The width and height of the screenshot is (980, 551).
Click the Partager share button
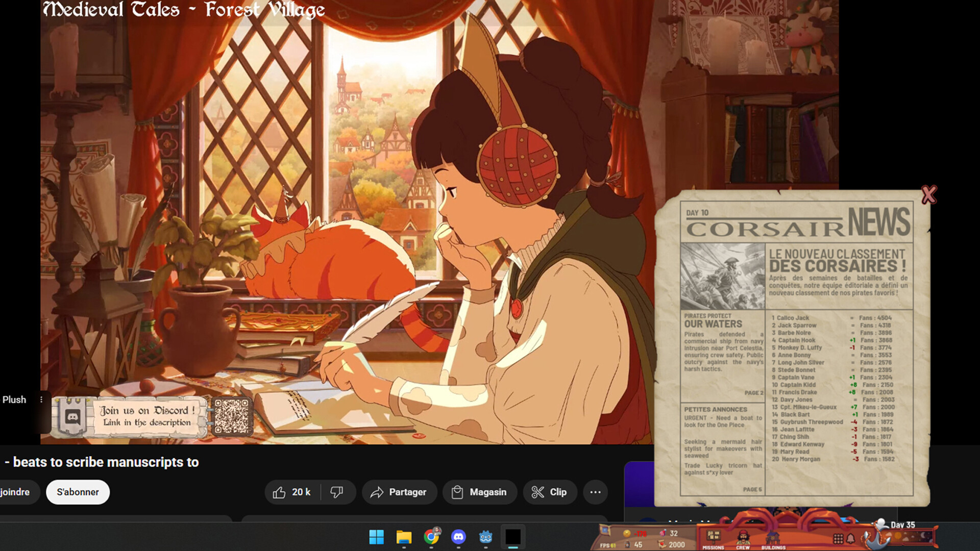(x=399, y=492)
